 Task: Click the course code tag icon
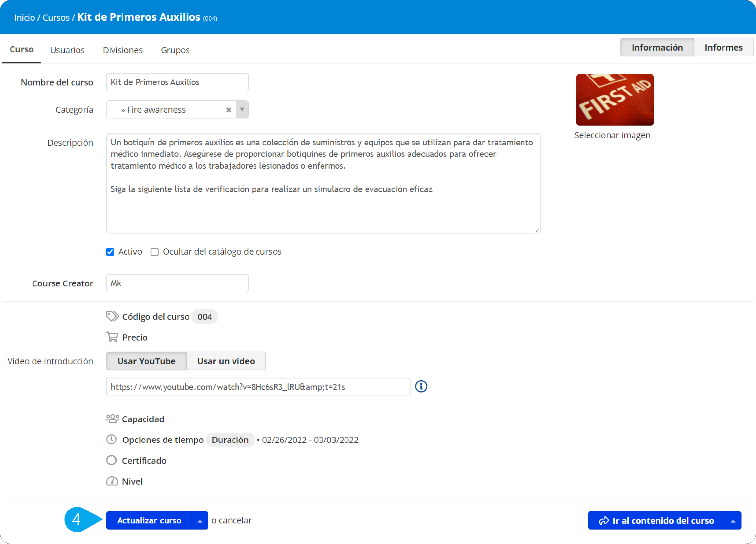112,316
